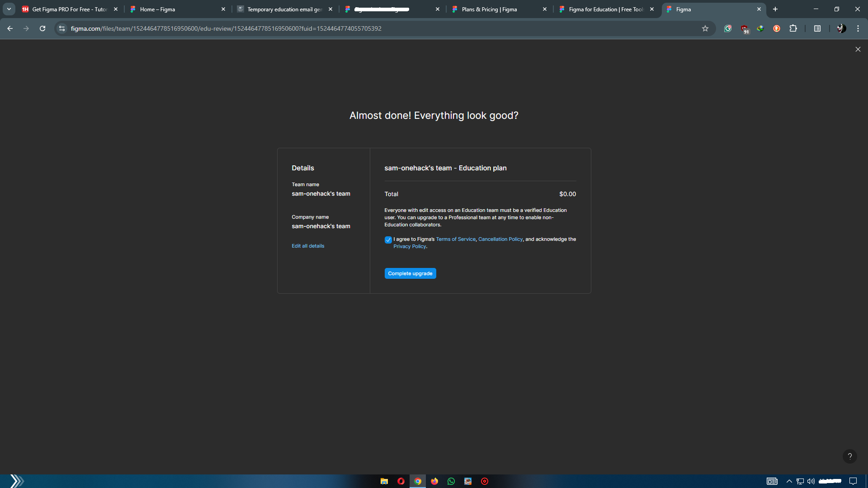The width and height of the screenshot is (868, 488).
Task: Open the browser side panel icon
Action: (x=817, y=28)
